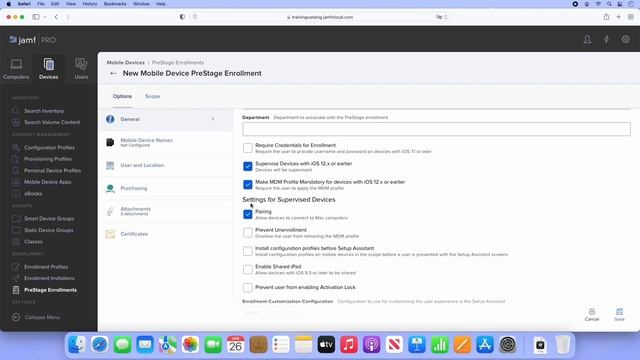The width and height of the screenshot is (640, 360).
Task: Switch to the Options tab
Action: pyautogui.click(x=122, y=96)
